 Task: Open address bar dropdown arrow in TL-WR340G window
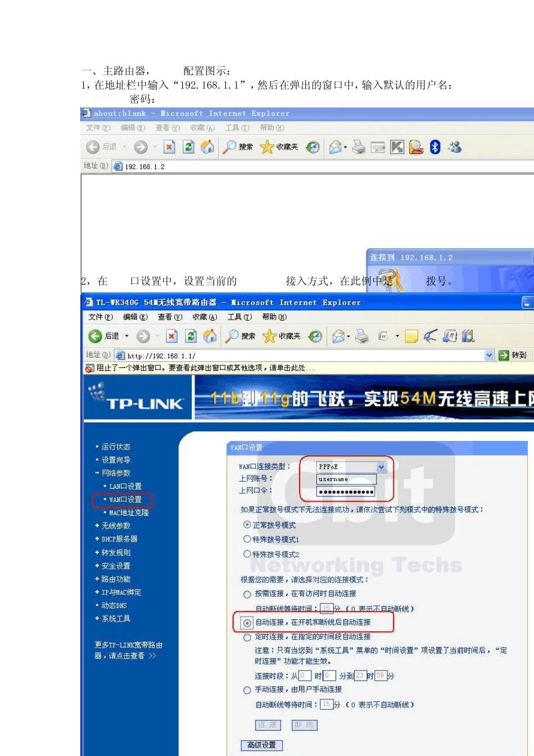[489, 355]
